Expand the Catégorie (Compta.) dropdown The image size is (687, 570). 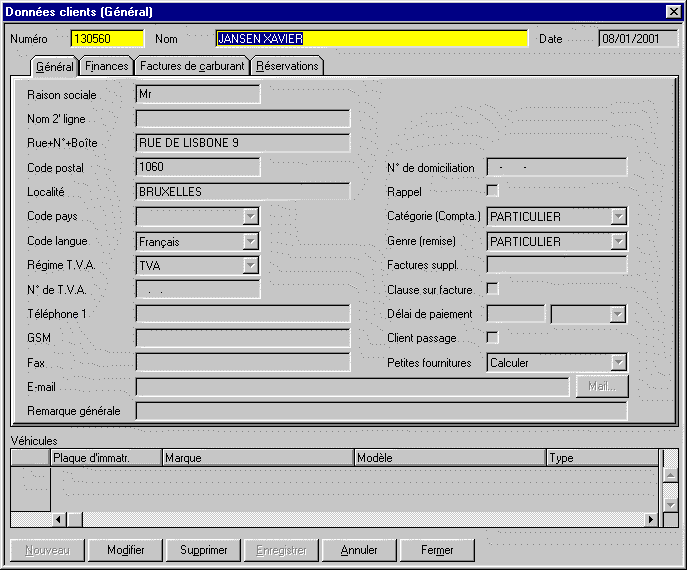click(x=619, y=216)
